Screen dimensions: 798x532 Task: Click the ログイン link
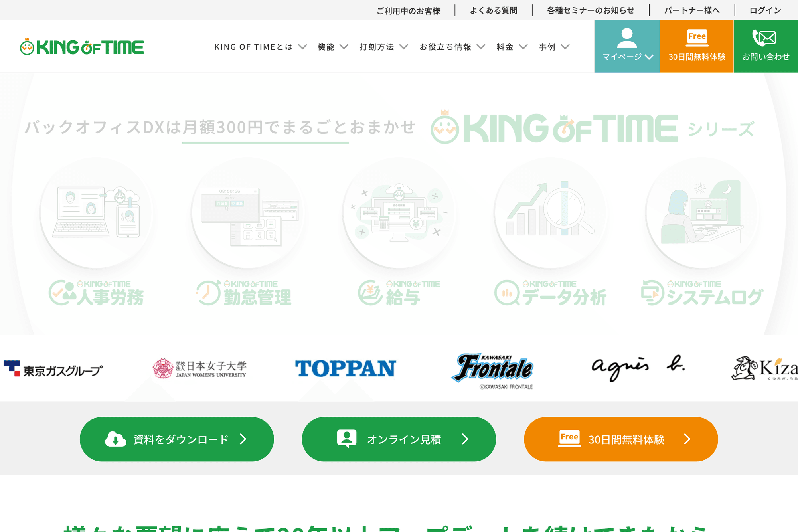tap(765, 10)
